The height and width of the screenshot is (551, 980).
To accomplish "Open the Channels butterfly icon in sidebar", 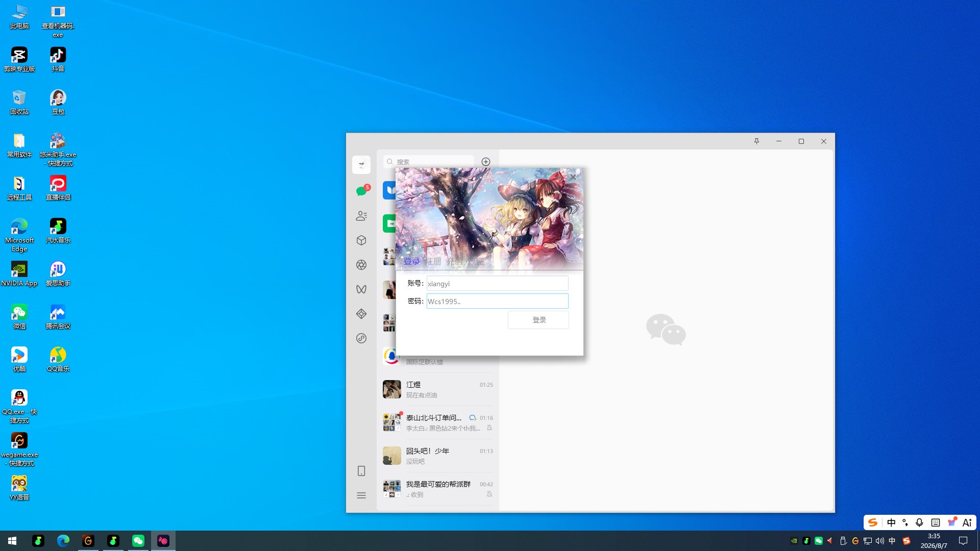I will [361, 289].
